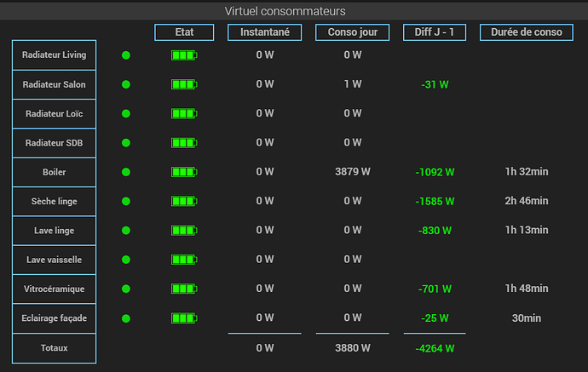
Task: Click Boiler duration 1h 32min
Action: [527, 172]
